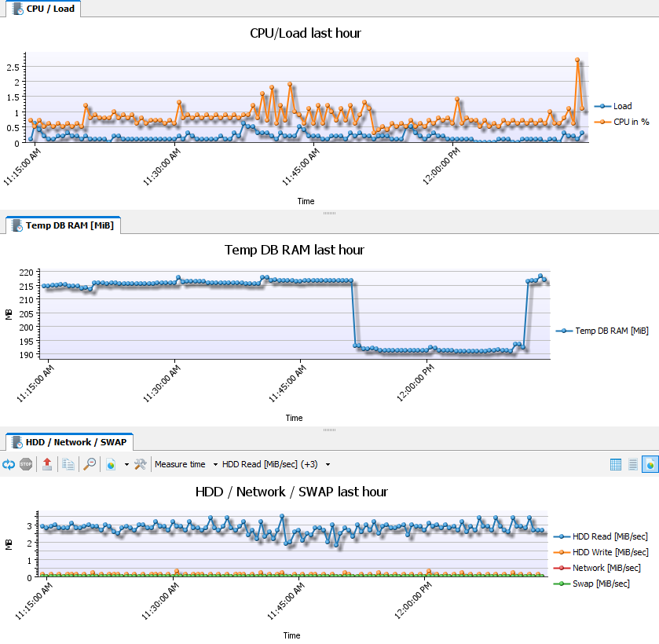Click the pie chart document icon in left toolbar

coord(112,464)
